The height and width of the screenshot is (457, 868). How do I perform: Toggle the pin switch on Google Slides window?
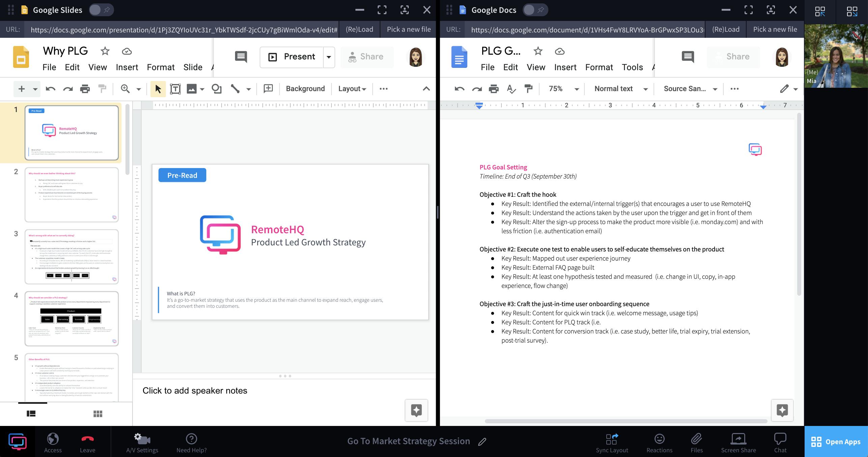pos(101,10)
